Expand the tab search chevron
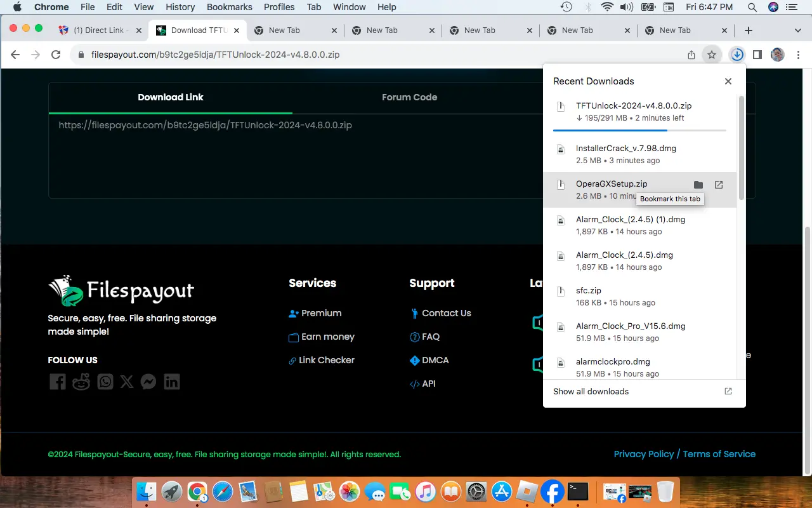 798,30
